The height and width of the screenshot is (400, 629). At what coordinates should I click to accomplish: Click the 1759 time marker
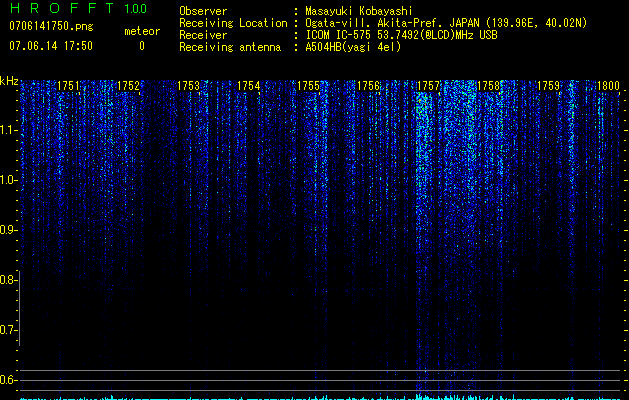(x=548, y=86)
